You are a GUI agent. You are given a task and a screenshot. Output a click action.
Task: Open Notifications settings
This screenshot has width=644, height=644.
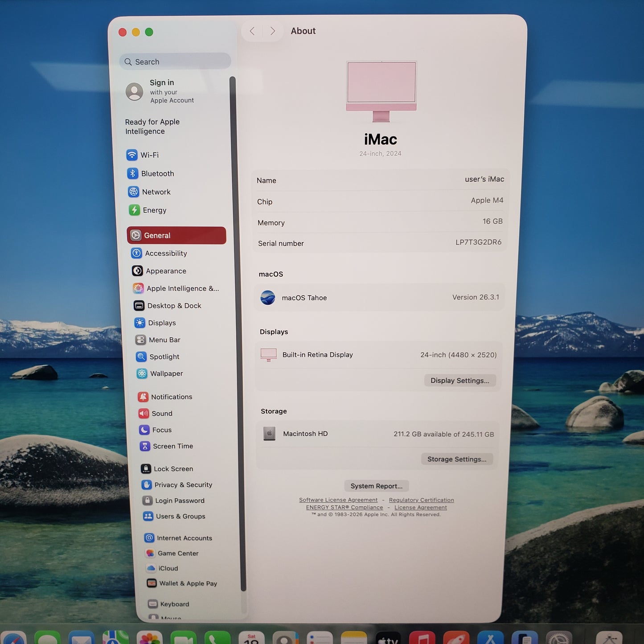pos(171,397)
